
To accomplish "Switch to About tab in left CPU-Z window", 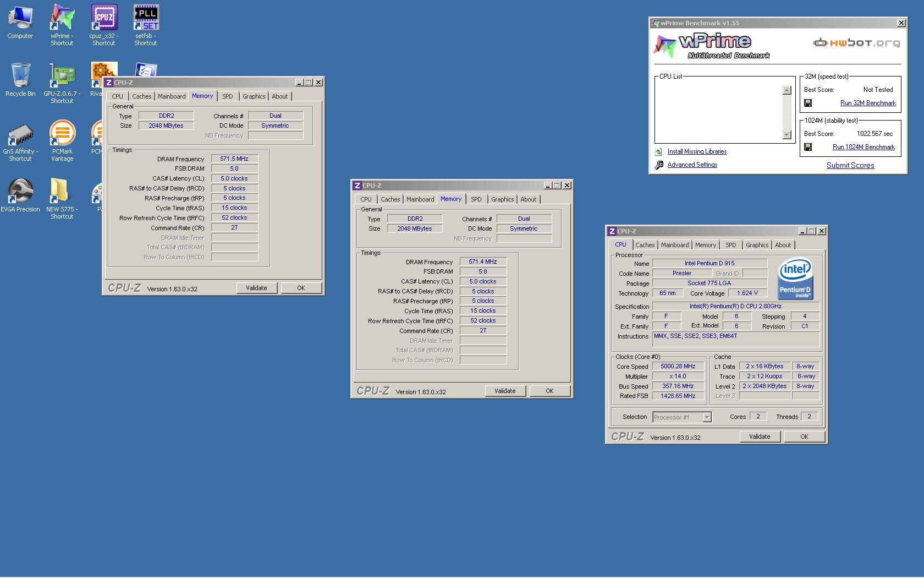I will coord(280,96).
